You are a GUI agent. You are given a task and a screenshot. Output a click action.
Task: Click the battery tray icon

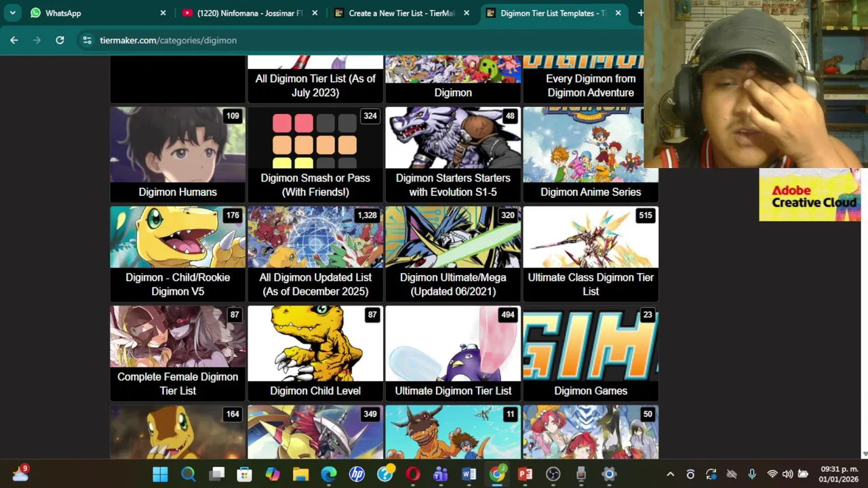click(x=803, y=474)
